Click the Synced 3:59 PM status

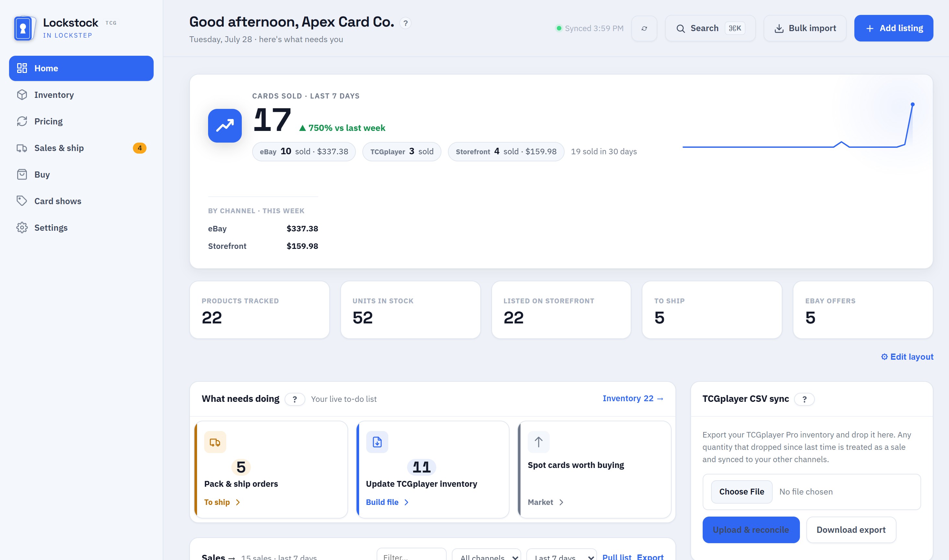(590, 28)
